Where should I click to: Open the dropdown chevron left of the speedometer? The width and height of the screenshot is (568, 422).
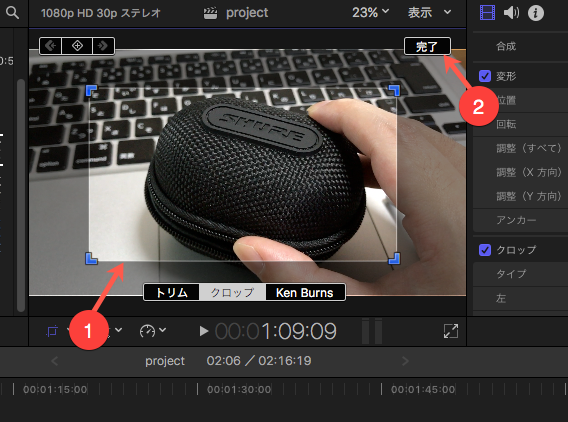click(x=118, y=330)
